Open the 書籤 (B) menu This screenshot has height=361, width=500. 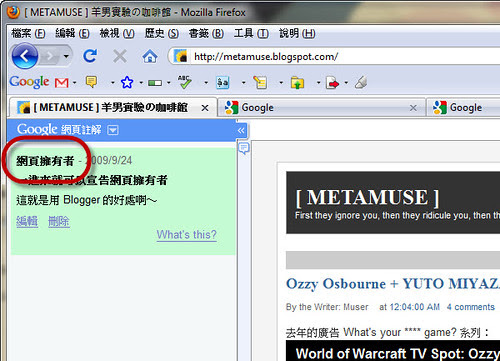[x=206, y=33]
